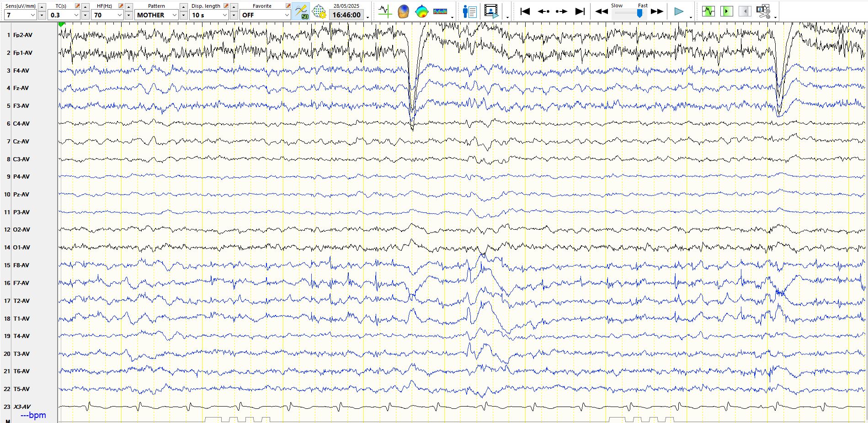Click the green marker at the waveform start
Image resolution: width=868 pixels, height=423 pixels.
pyautogui.click(x=62, y=24)
